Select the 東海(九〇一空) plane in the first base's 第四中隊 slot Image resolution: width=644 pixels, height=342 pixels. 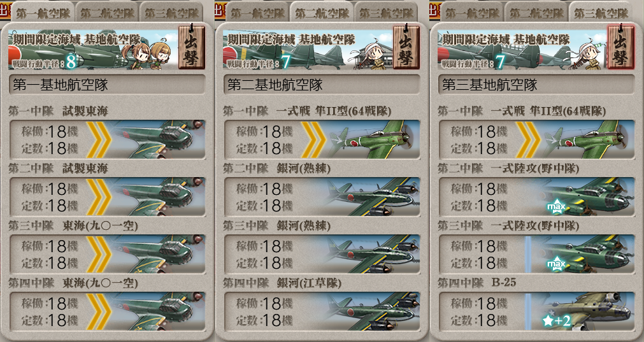pyautogui.click(x=107, y=311)
